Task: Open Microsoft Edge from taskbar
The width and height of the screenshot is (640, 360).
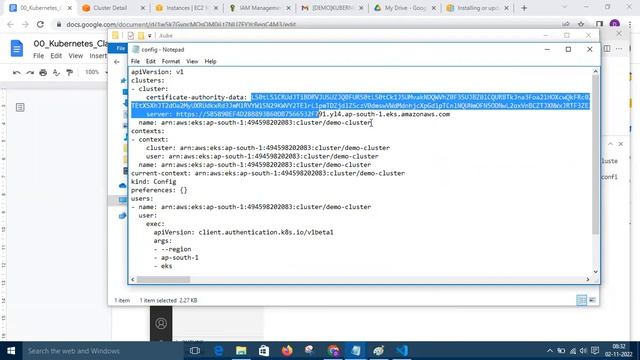Action: [218, 351]
